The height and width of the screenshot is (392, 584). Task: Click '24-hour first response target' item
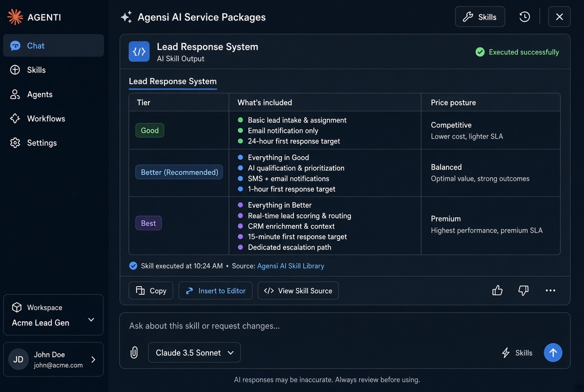click(x=293, y=141)
